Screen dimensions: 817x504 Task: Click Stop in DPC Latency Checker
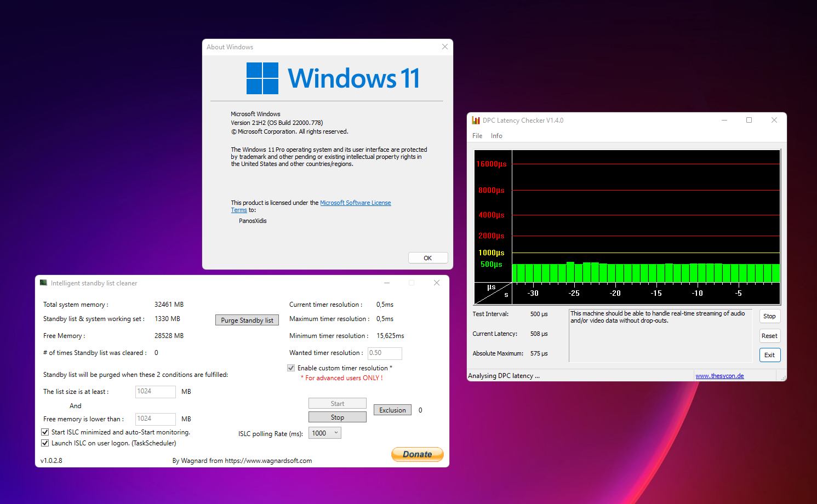[770, 316]
